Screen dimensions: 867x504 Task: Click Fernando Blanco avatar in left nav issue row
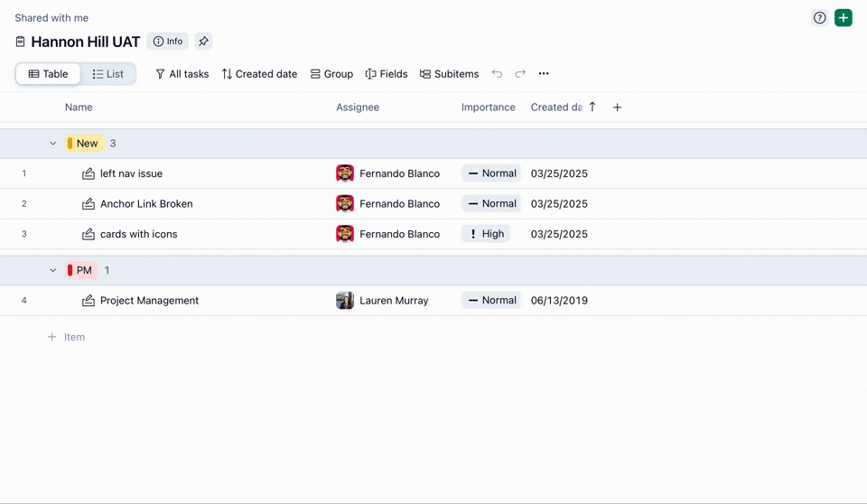pyautogui.click(x=345, y=173)
